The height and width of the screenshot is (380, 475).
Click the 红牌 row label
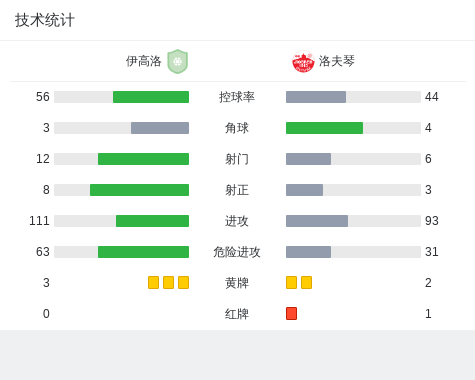[x=237, y=314]
